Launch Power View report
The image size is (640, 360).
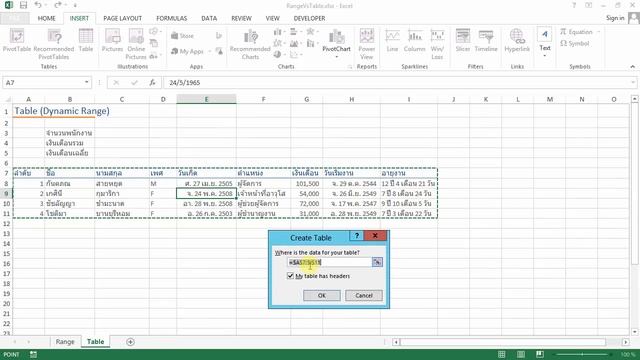pyautogui.click(x=367, y=44)
